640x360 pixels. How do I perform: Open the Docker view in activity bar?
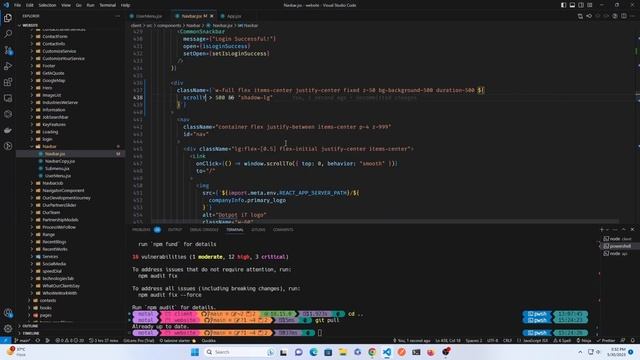click(8, 130)
